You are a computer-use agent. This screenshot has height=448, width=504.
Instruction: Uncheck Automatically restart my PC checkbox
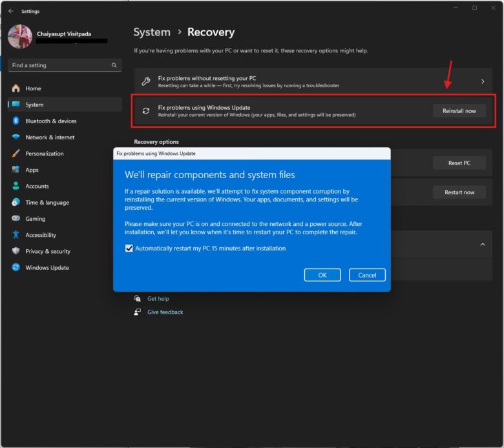[129, 249]
